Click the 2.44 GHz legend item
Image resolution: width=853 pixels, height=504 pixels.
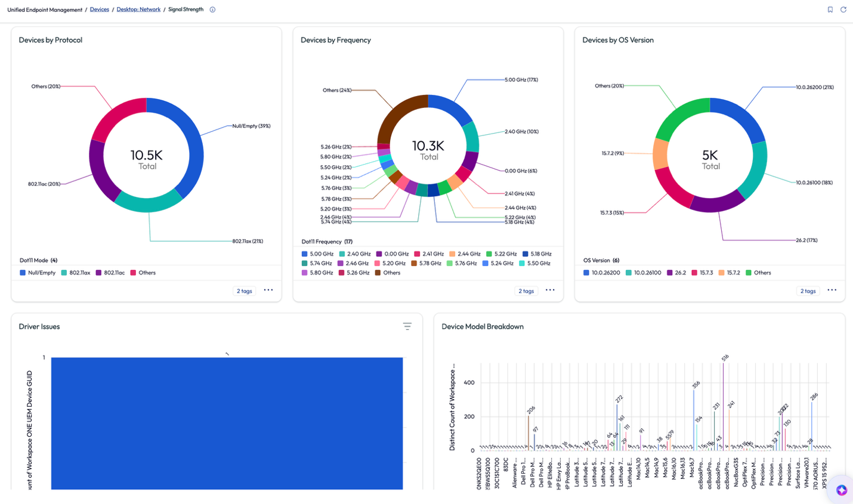click(465, 253)
